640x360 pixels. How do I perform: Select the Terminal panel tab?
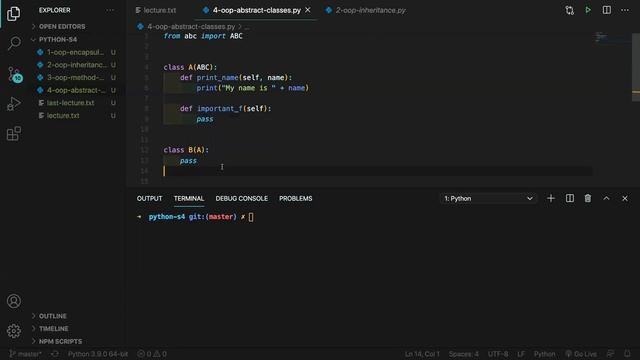pyautogui.click(x=189, y=198)
